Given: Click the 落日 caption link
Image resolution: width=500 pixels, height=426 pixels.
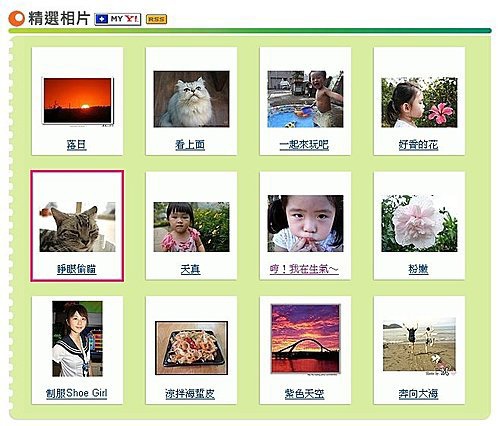Looking at the screenshot, I should [77, 145].
